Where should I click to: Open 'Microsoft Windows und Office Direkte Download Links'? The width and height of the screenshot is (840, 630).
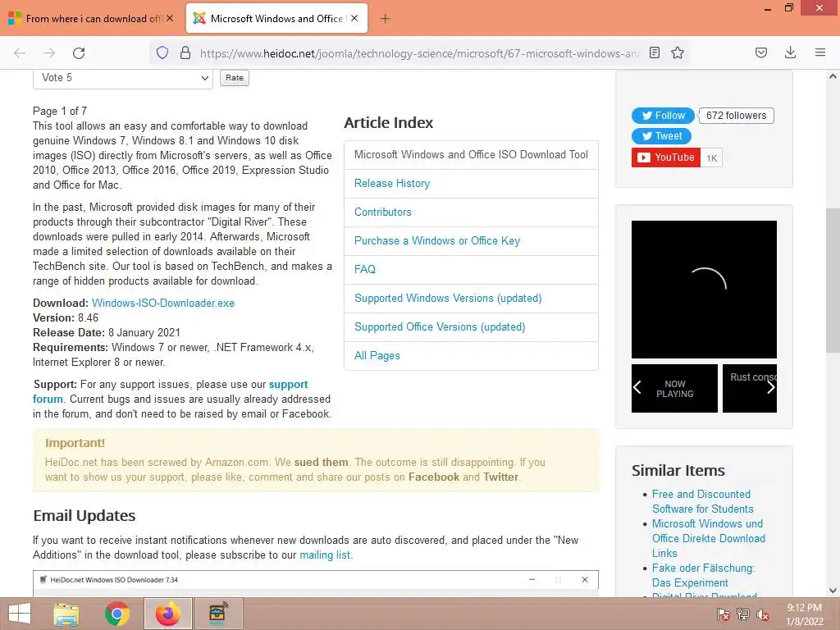(x=708, y=538)
